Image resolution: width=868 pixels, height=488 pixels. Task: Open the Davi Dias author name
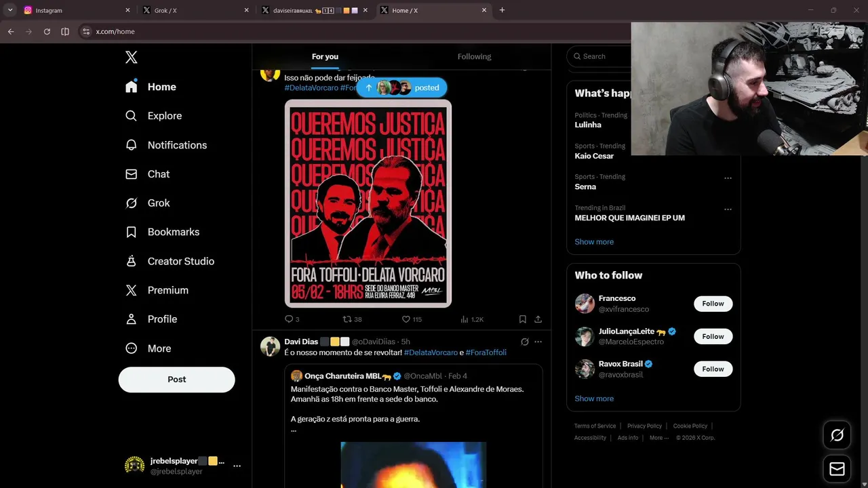coord(301,342)
